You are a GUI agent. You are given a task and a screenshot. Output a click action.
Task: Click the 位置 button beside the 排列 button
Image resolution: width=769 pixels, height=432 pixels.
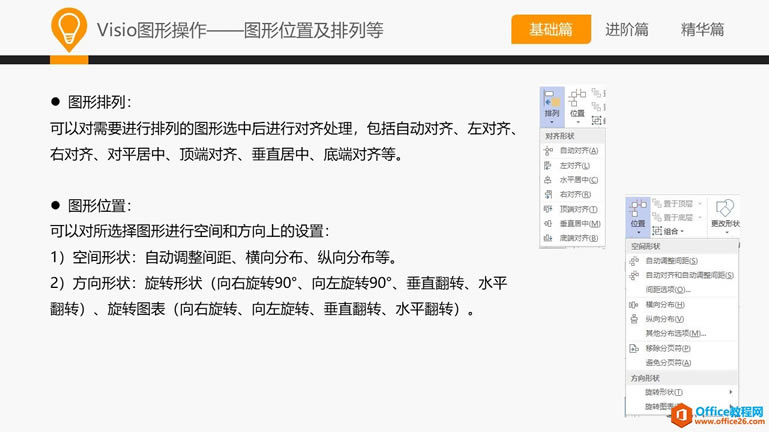coord(577,106)
